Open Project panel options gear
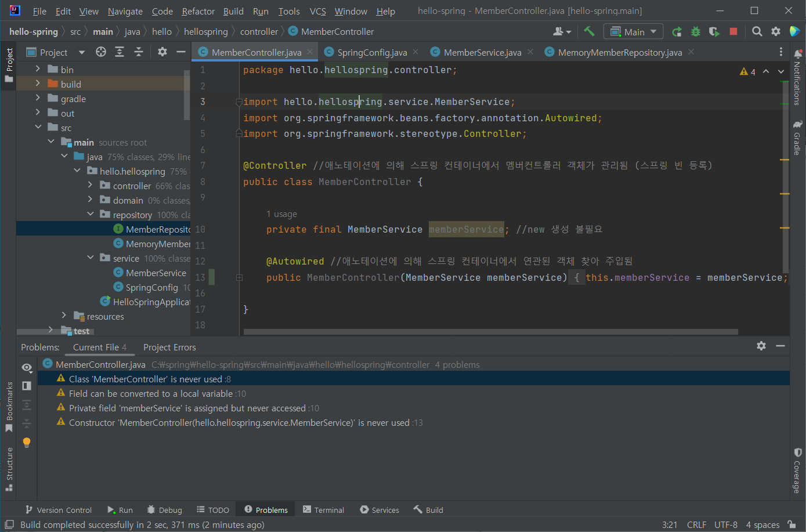 tap(162, 52)
